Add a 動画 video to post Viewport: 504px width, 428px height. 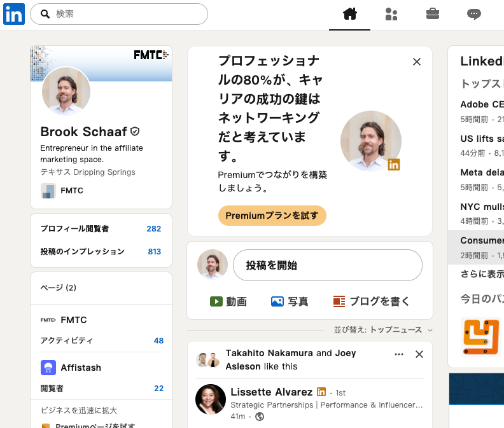coord(228,301)
